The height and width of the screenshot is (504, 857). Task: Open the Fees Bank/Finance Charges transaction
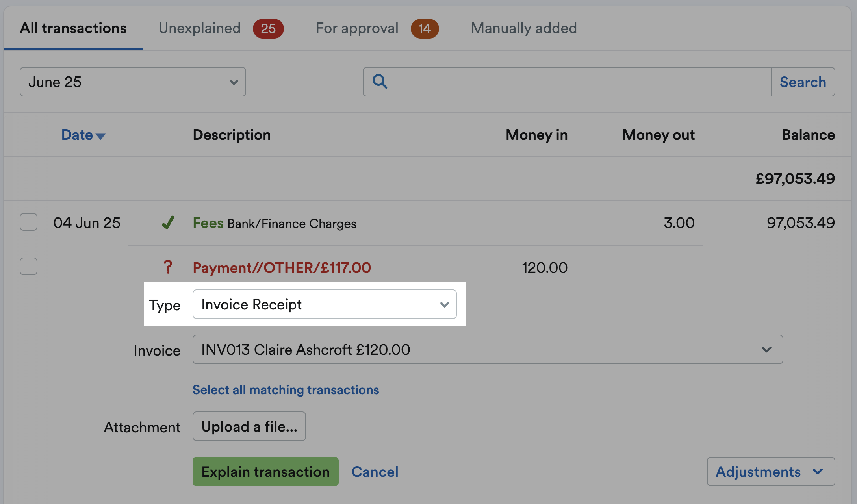[275, 223]
